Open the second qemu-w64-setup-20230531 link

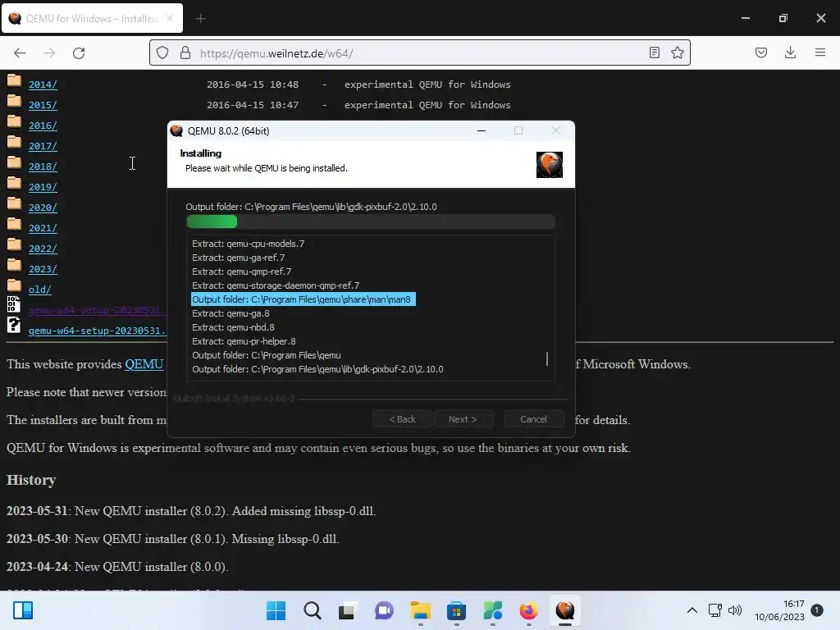click(x=98, y=331)
